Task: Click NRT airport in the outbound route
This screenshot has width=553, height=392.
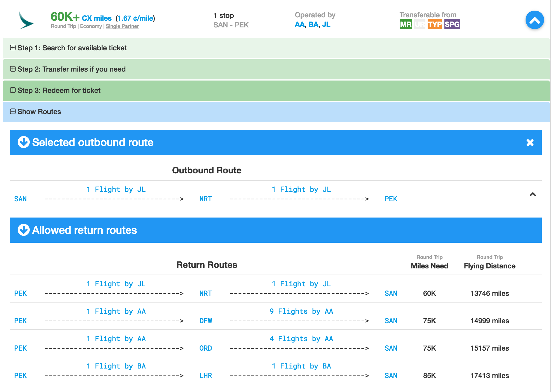Action: tap(206, 199)
